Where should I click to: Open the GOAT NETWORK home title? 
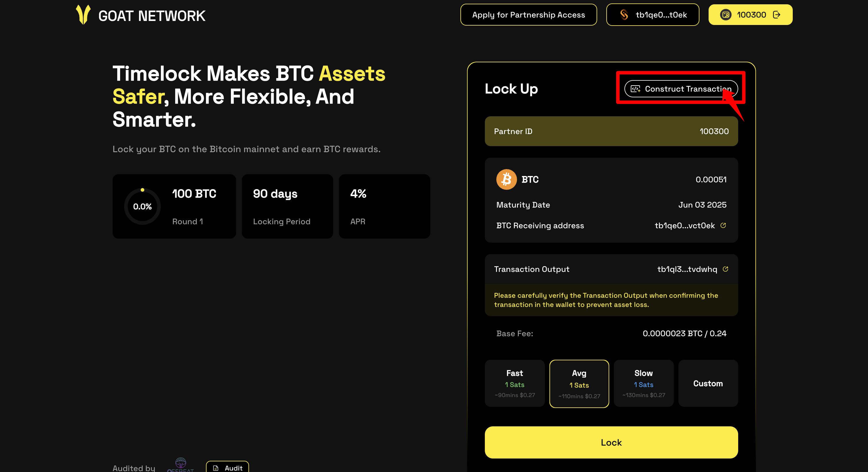152,16
